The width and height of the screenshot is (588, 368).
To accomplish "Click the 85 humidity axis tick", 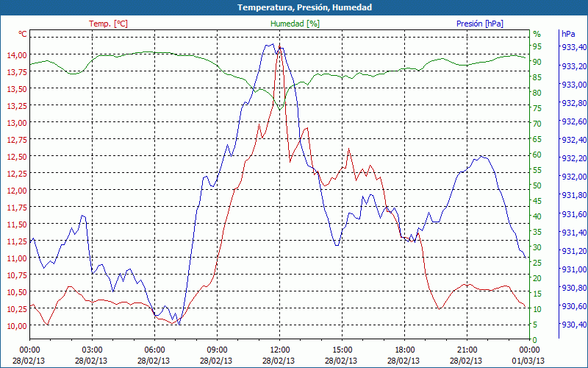I will [537, 77].
